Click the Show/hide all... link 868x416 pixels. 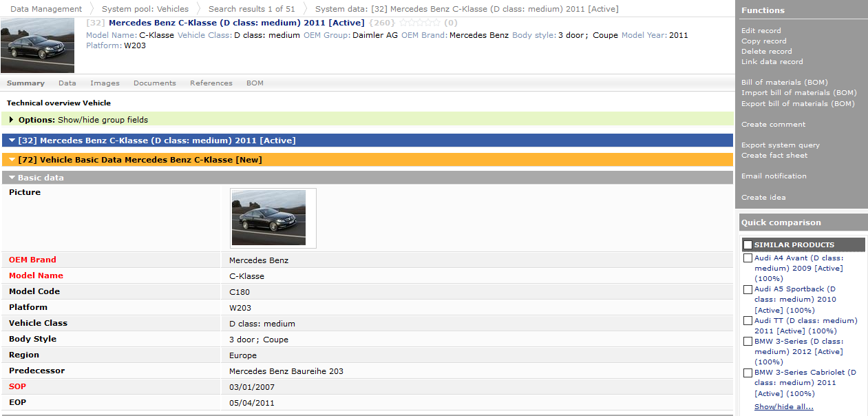[x=784, y=407]
